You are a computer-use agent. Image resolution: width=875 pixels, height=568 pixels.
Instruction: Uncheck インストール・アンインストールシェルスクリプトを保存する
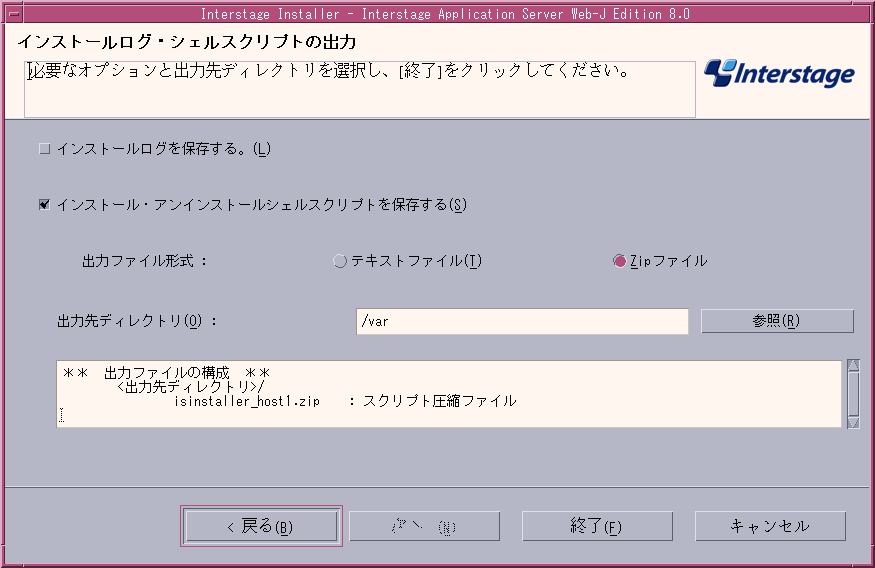45,205
